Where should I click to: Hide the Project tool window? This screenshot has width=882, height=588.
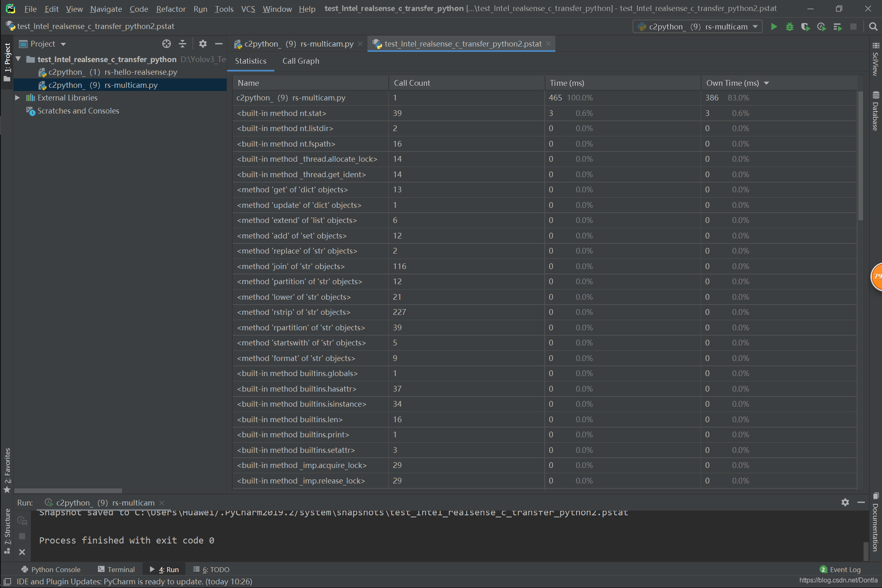click(x=219, y=44)
